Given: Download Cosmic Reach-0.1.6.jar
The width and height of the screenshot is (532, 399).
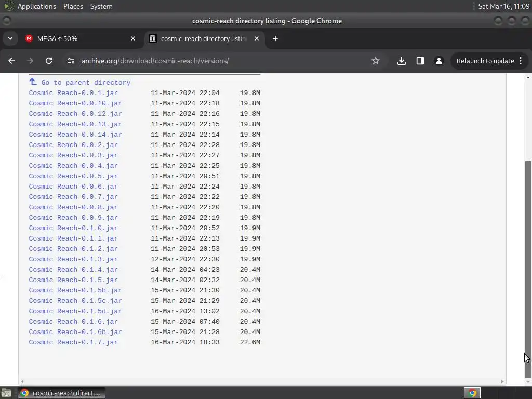Looking at the screenshot, I should [x=73, y=322].
